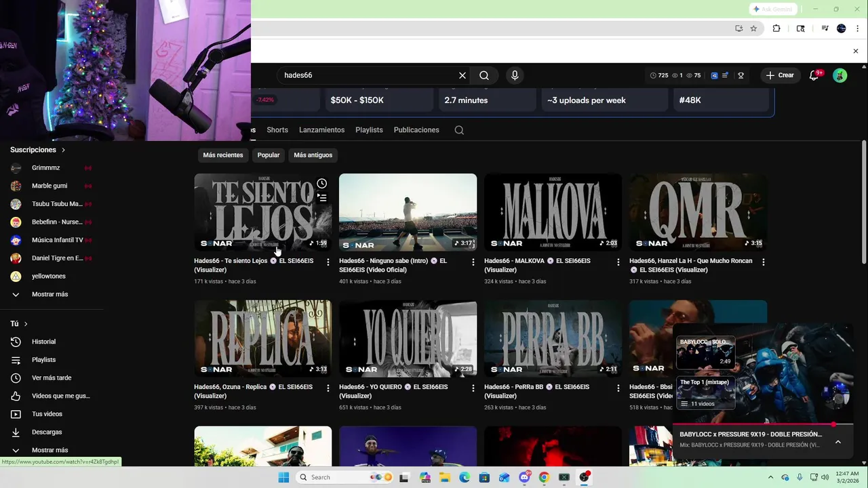Image resolution: width=868 pixels, height=488 pixels.
Task: Open File Explorer from the taskbar
Action: click(445, 477)
